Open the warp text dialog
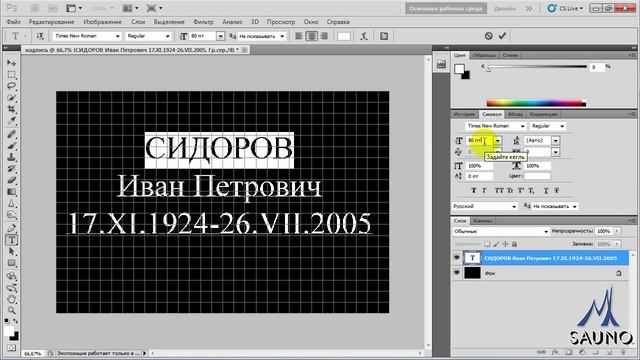Viewport: 640px width, 360px height. point(364,36)
